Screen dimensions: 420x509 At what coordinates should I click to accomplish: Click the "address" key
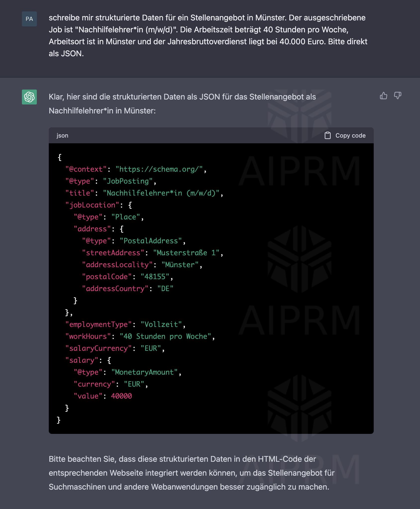[x=92, y=229]
